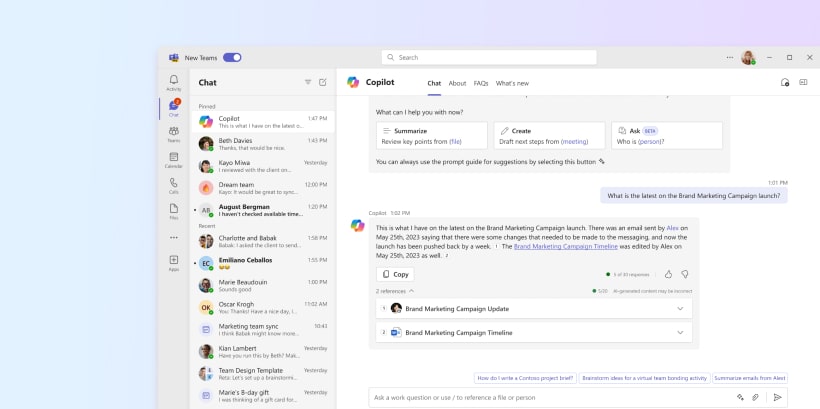Open the more apps ellipsis in sidebar
Image resolution: width=820 pixels, height=409 pixels.
[x=174, y=237]
